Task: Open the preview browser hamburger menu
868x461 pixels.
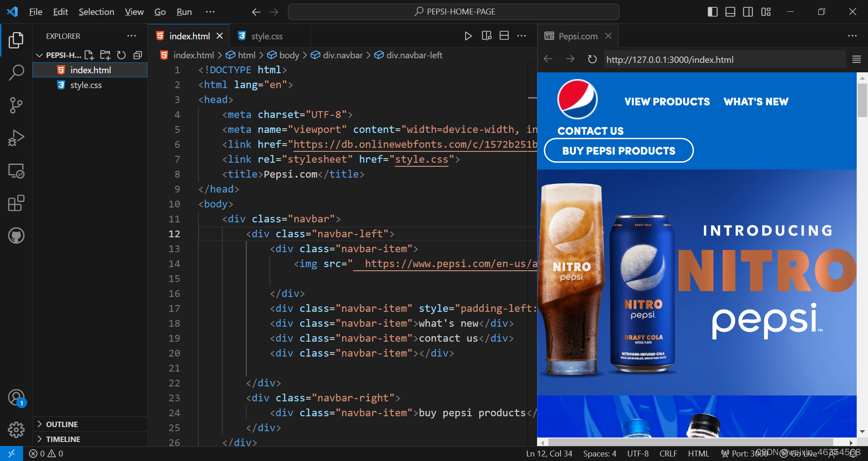Action: click(856, 59)
